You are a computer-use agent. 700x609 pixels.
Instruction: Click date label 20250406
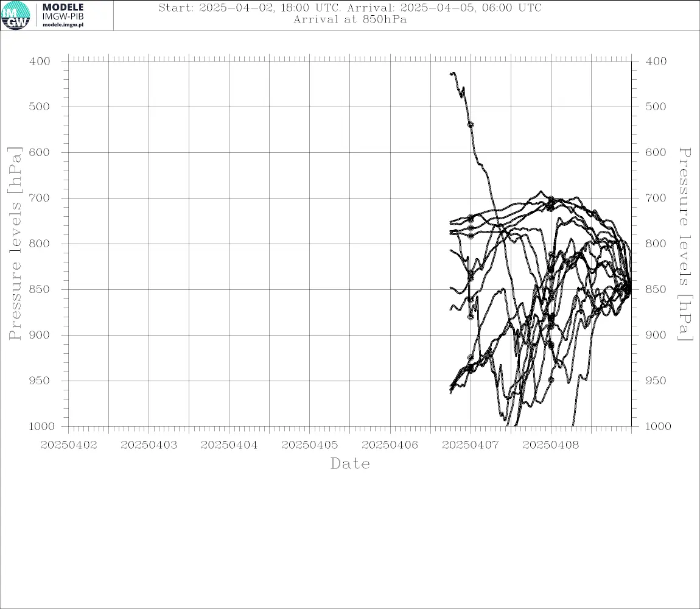pos(390,445)
